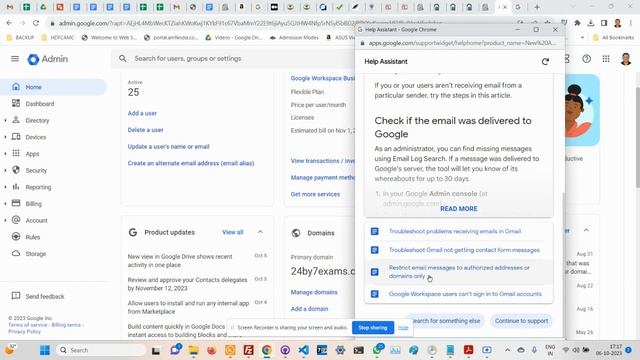Open FileZilla from the taskbar
The width and height of the screenshot is (640, 360).
[x=248, y=350]
